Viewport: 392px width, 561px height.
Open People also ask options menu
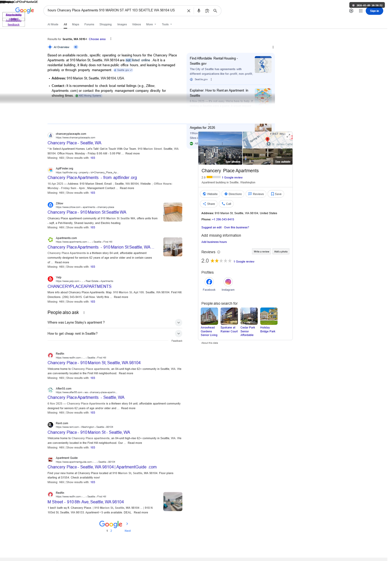point(84,313)
